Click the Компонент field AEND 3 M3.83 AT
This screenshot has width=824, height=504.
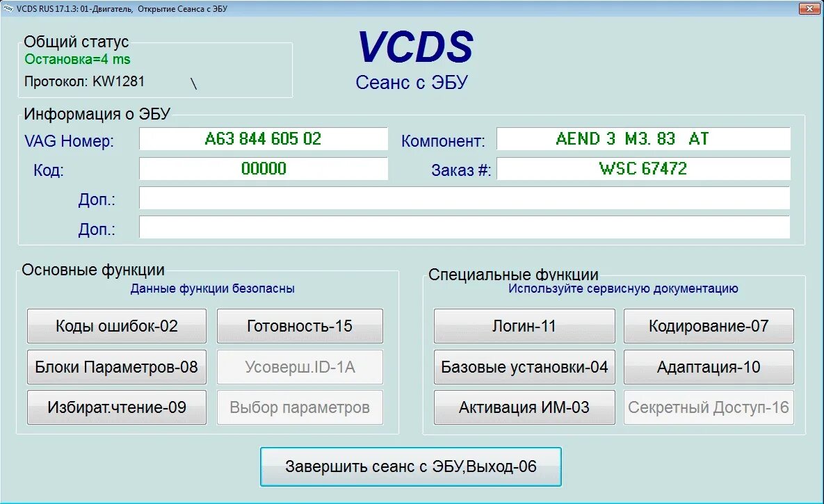[643, 139]
